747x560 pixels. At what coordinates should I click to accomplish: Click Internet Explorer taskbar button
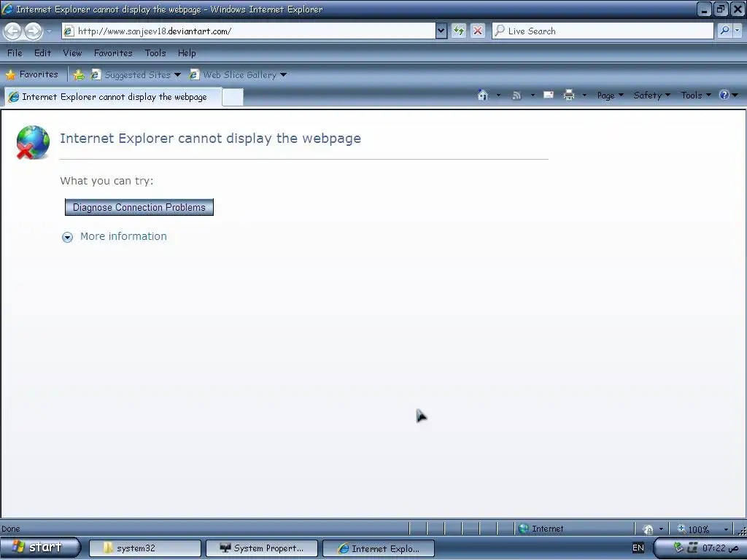(379, 548)
